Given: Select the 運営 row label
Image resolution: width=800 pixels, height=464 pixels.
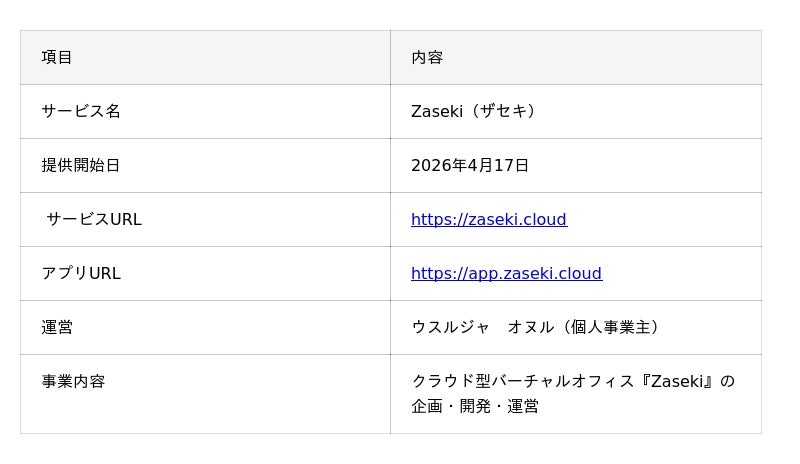Looking at the screenshot, I should 57,327.
